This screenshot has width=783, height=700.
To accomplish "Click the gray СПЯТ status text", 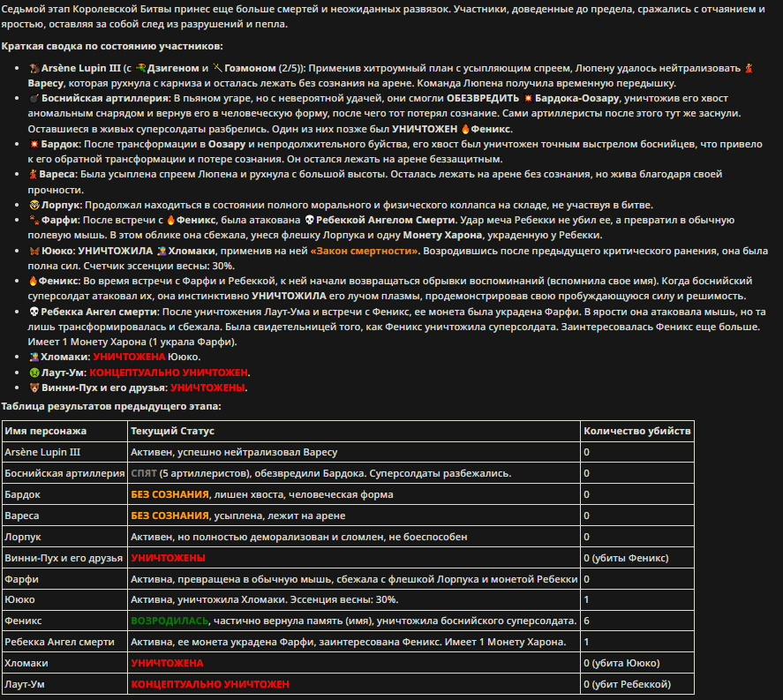I will 144,473.
